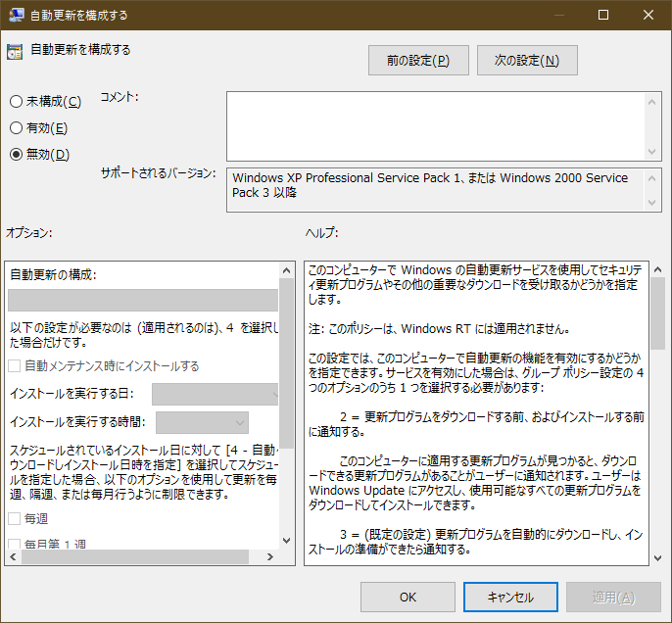The height and width of the screenshot is (623, 672).
Task: Click the policy setting icon beside 自動更新を構成する
Action: 15,51
